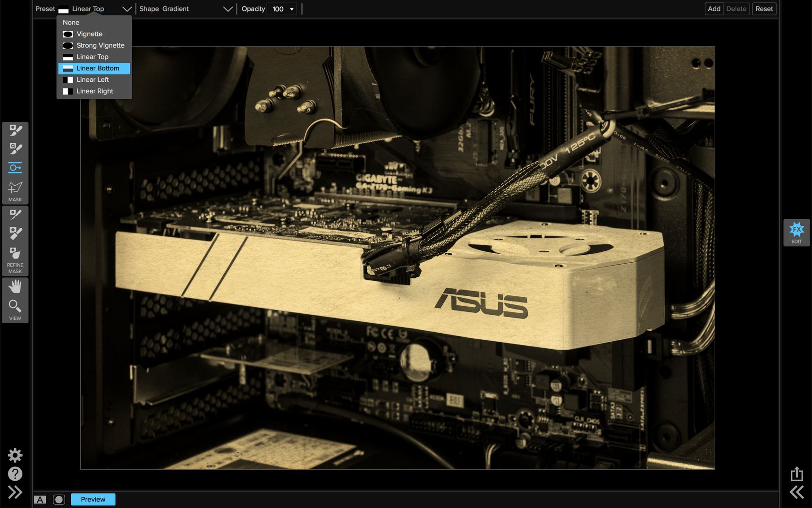Choose the Vignette preset
Image resolution: width=812 pixels, height=508 pixels.
click(94, 34)
